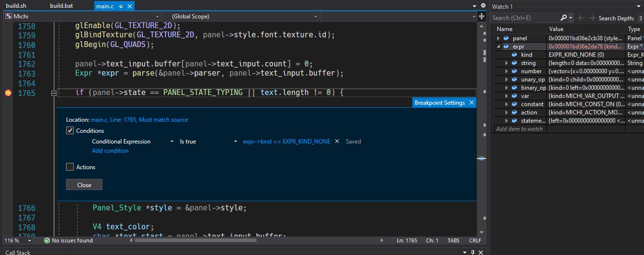Uncheck the Conditions checkbox
This screenshot has width=644, height=255.
(70, 131)
